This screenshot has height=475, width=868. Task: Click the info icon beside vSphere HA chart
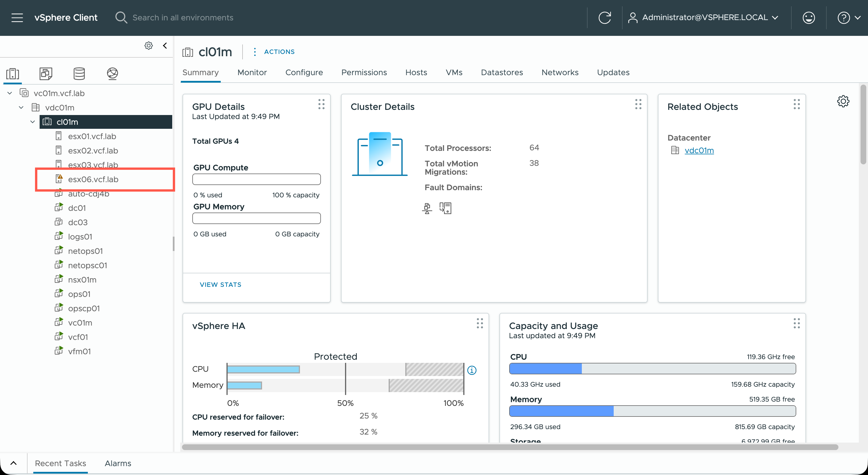point(472,370)
